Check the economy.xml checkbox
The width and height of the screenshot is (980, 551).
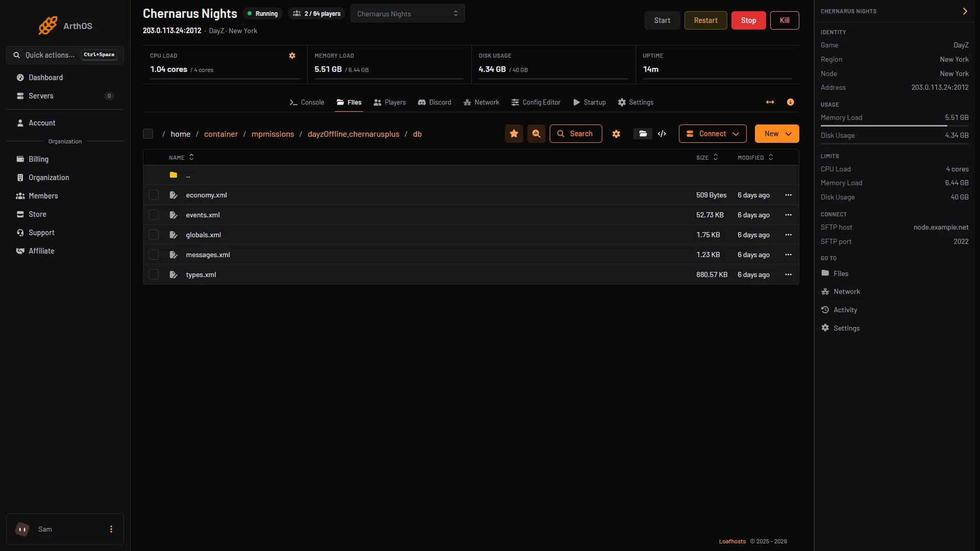click(154, 195)
